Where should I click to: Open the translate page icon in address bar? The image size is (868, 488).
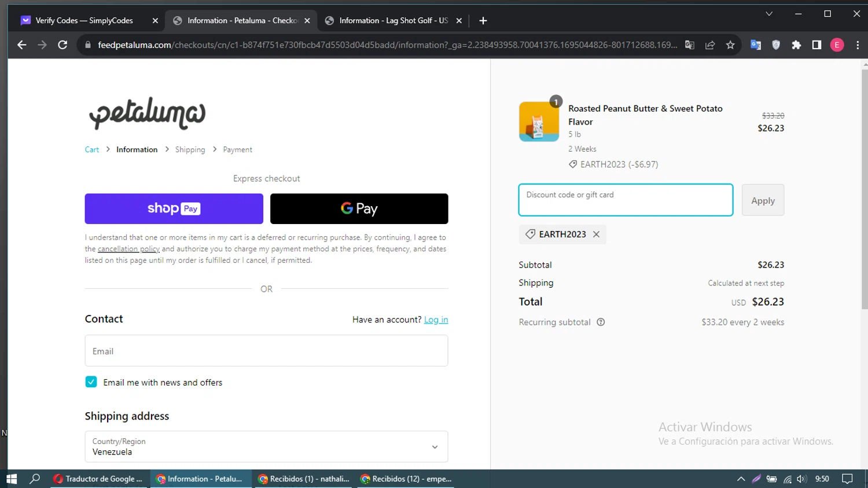tap(689, 45)
